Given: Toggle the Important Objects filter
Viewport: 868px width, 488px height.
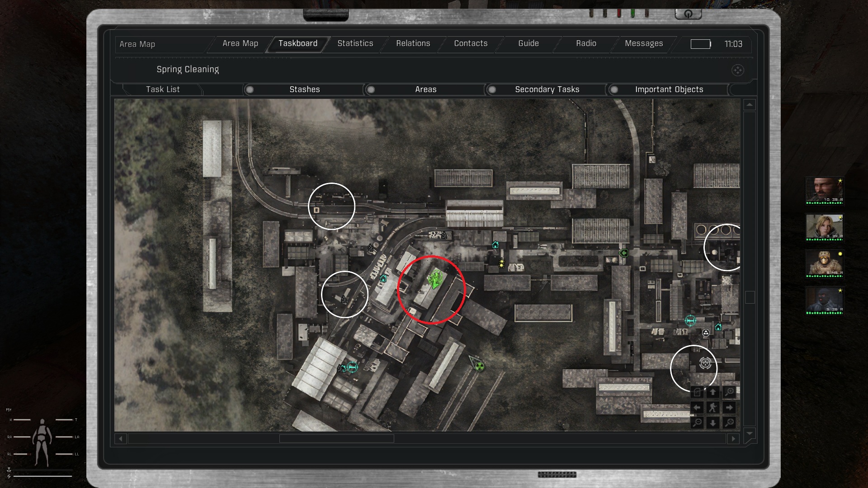Looking at the screenshot, I should [614, 89].
